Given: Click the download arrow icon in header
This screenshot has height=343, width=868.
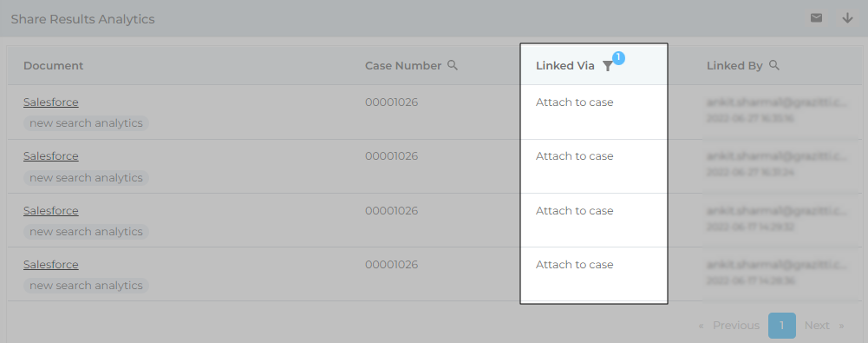Looking at the screenshot, I should pos(847,18).
